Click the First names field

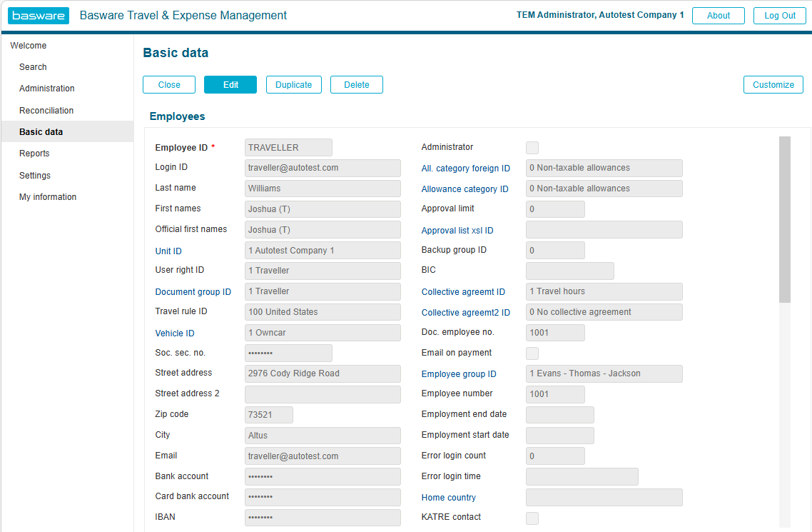[323, 209]
